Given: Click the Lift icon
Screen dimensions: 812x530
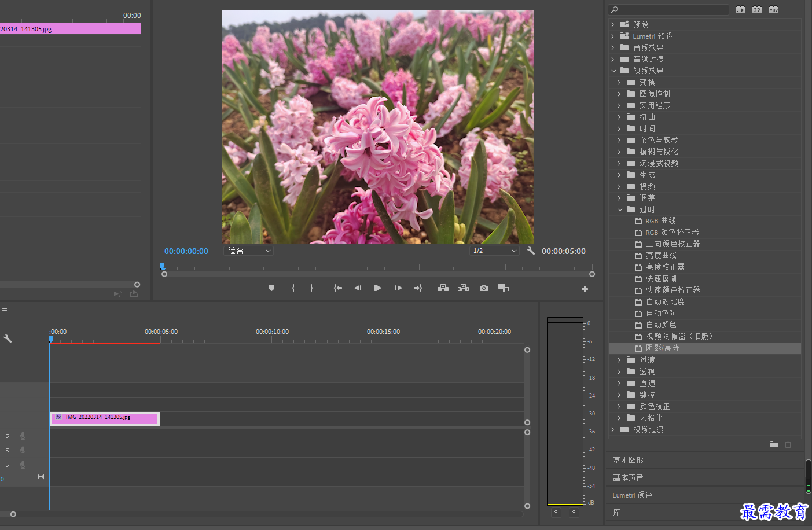Looking at the screenshot, I should click(x=443, y=288).
